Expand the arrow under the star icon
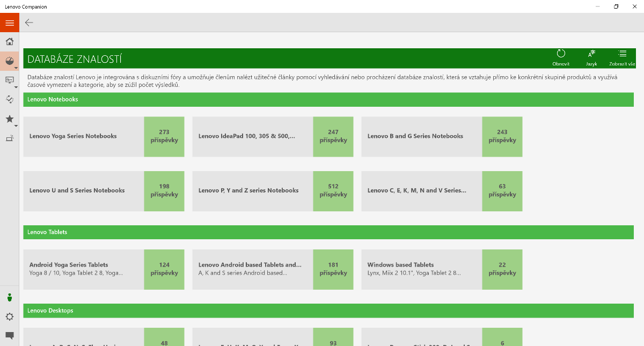The width and height of the screenshot is (644, 346). click(16, 126)
